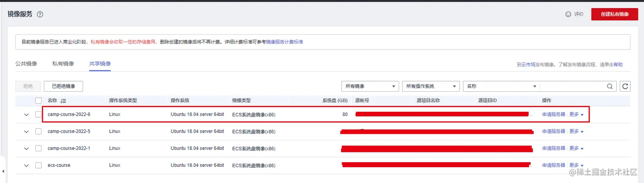644x183 pixels.
Task: Focus the search text input field
Action: [572, 86]
